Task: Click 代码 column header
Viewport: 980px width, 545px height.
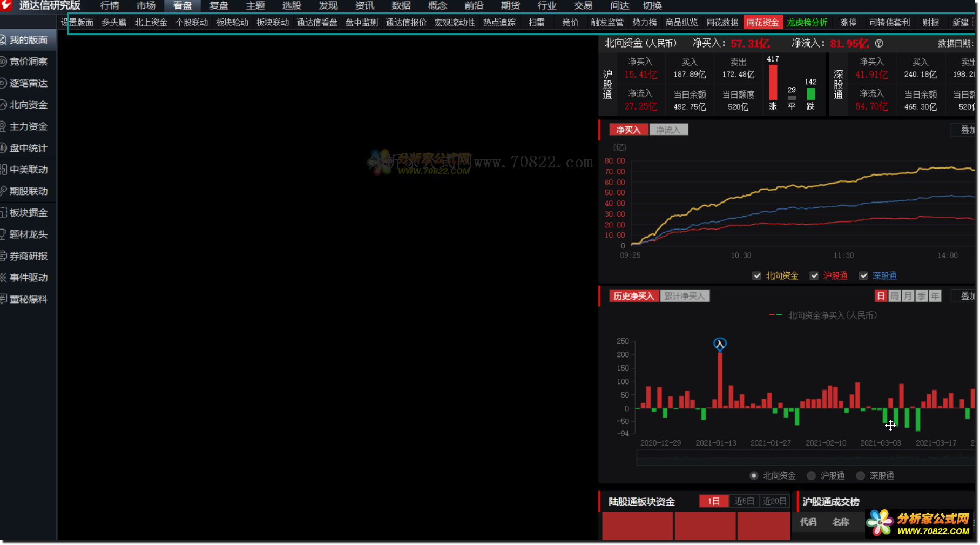Action: coord(808,522)
